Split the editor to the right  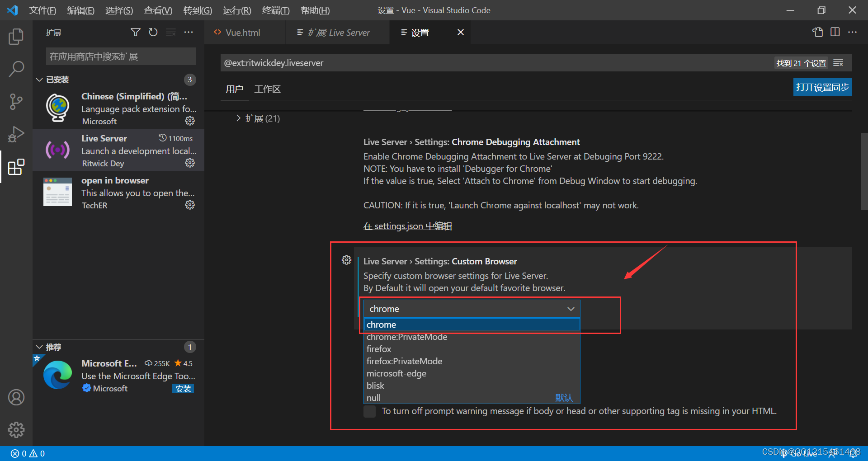pos(835,32)
